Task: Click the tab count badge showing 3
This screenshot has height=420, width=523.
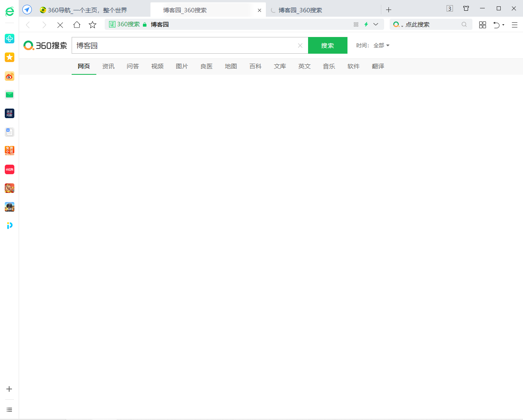Action: (450, 8)
